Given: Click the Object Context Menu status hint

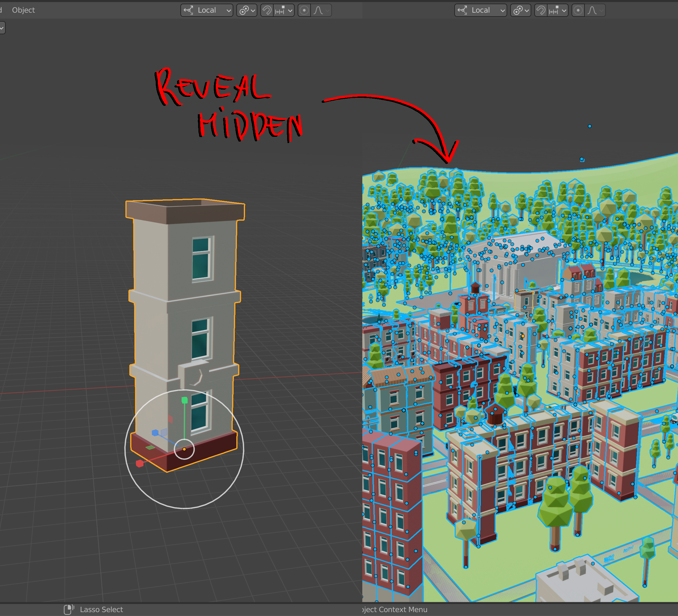Looking at the screenshot, I should pos(395,609).
